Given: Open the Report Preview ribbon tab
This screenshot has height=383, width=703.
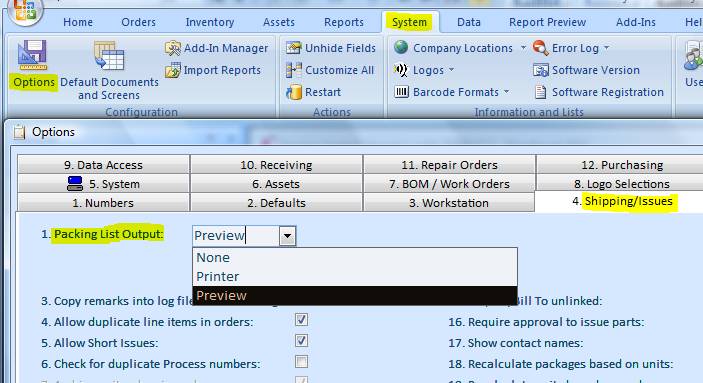Looking at the screenshot, I should point(547,22).
